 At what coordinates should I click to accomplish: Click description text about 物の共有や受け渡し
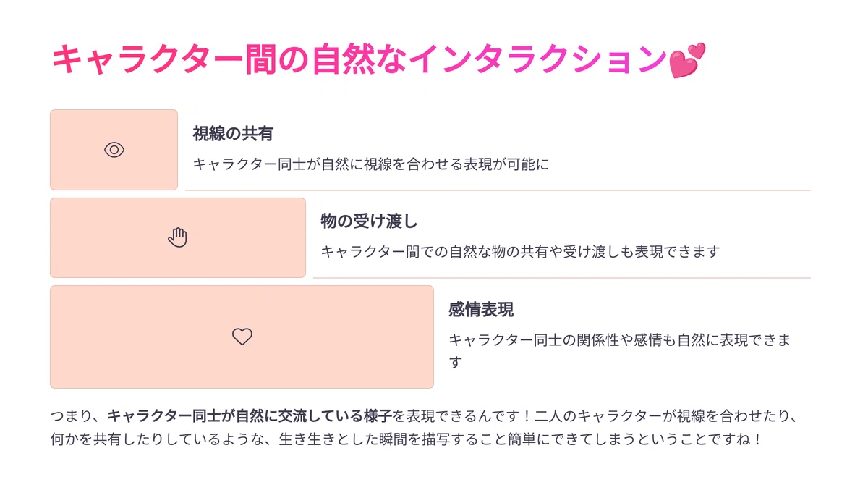click(521, 252)
